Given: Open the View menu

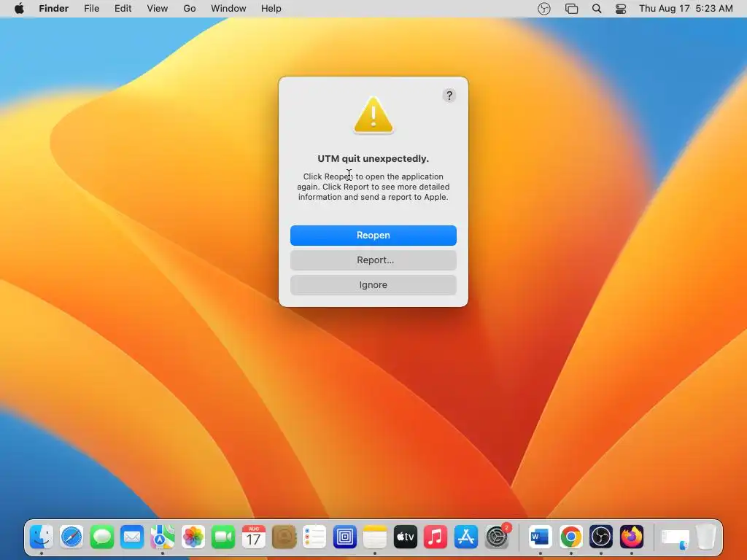Looking at the screenshot, I should [x=158, y=9].
